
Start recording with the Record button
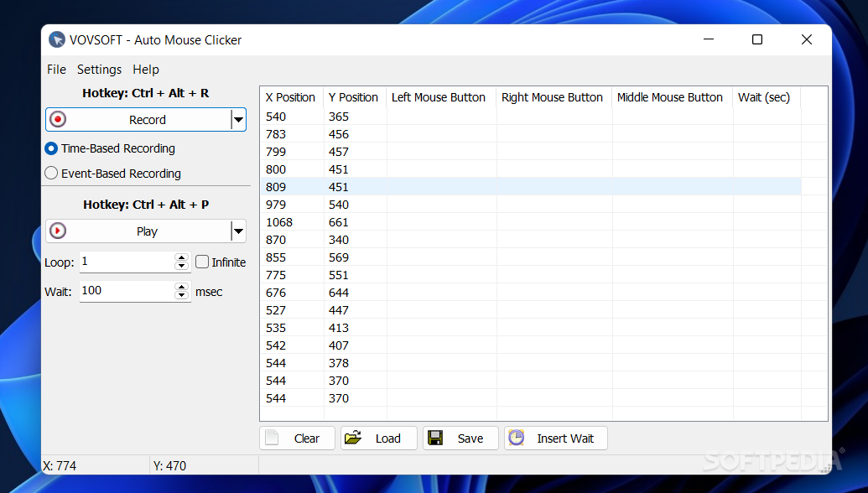pyautogui.click(x=138, y=120)
